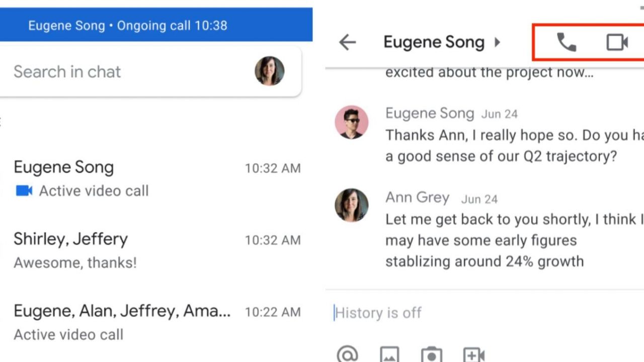Return to the ongoing call banner
Screen dimensions: 644x362
pos(156,25)
